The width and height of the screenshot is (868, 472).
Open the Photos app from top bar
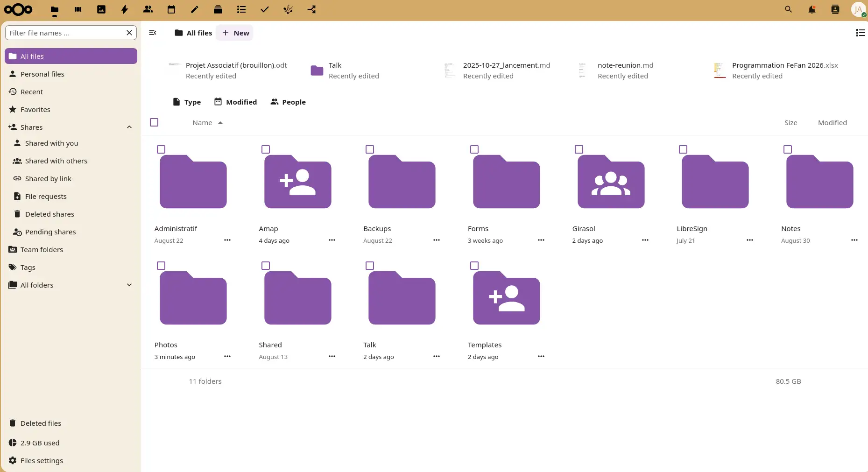[101, 9]
